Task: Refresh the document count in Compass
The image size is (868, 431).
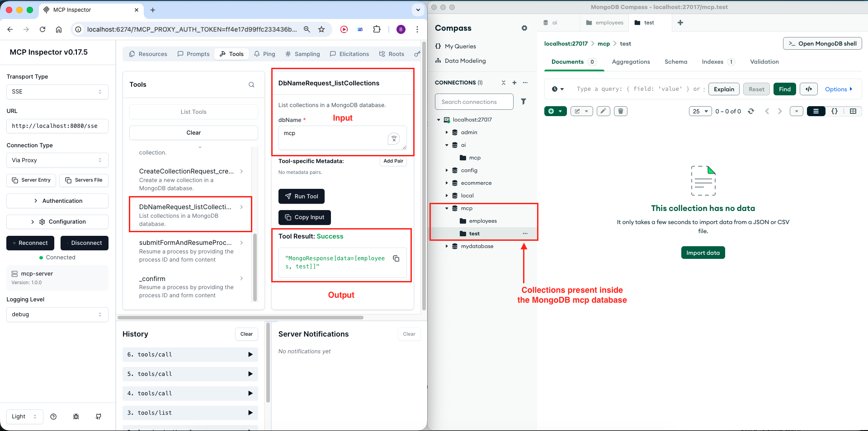Action: [751, 111]
